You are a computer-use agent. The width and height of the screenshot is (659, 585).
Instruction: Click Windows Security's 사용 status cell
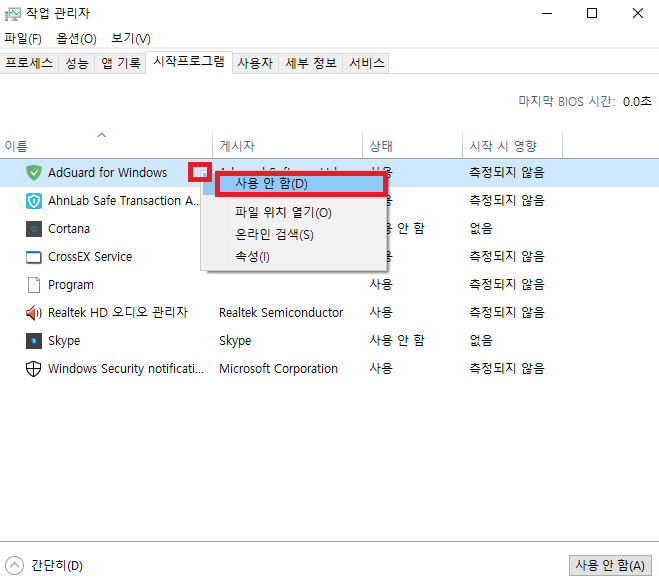click(x=381, y=369)
